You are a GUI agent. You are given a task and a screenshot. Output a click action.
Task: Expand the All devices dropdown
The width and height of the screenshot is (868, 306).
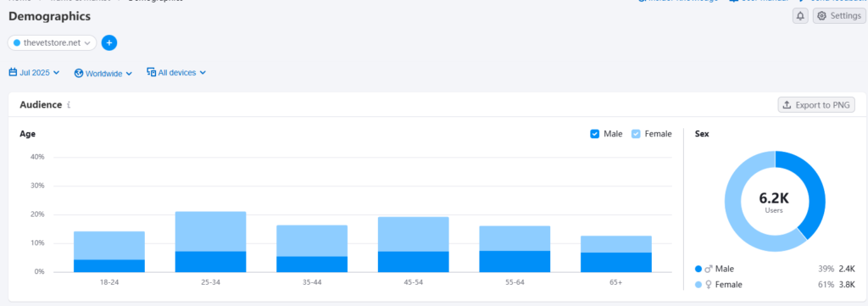pyautogui.click(x=176, y=73)
